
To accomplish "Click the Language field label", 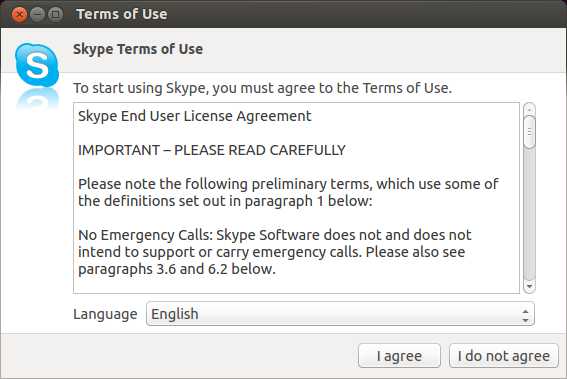I will (x=105, y=314).
